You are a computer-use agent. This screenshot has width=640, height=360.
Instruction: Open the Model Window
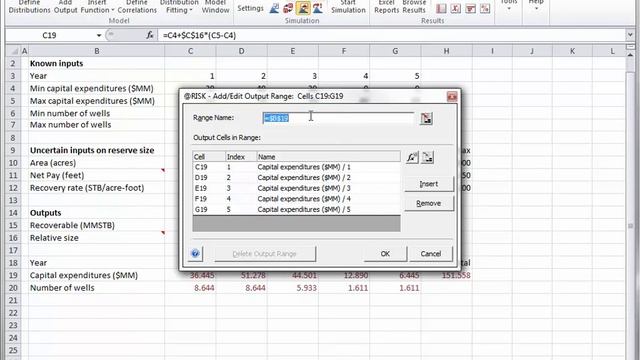pyautogui.click(x=216, y=7)
